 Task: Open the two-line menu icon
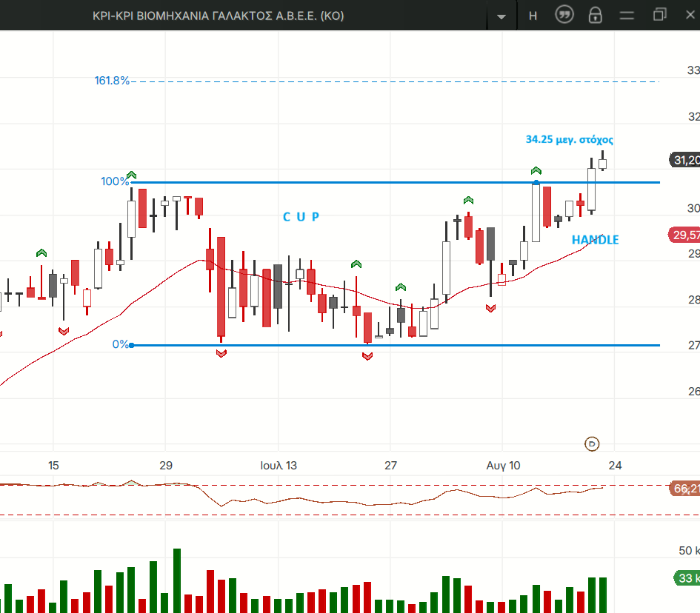click(x=627, y=16)
